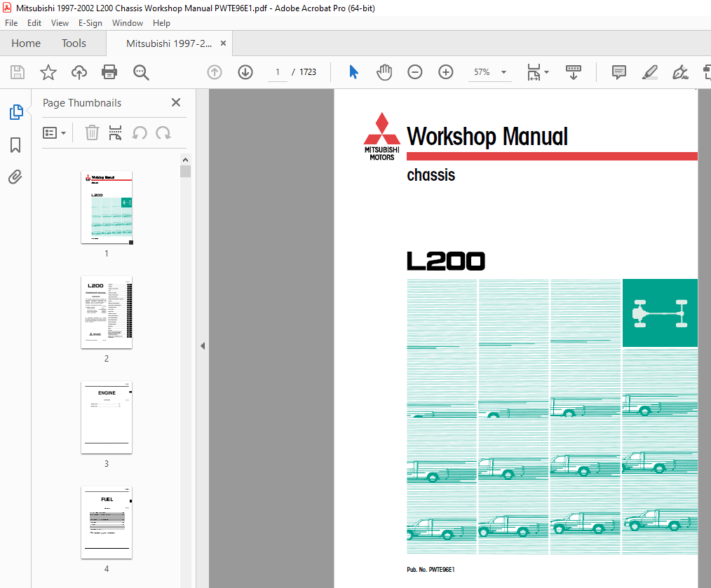
Task: Upload the file to cloud
Action: (x=79, y=72)
